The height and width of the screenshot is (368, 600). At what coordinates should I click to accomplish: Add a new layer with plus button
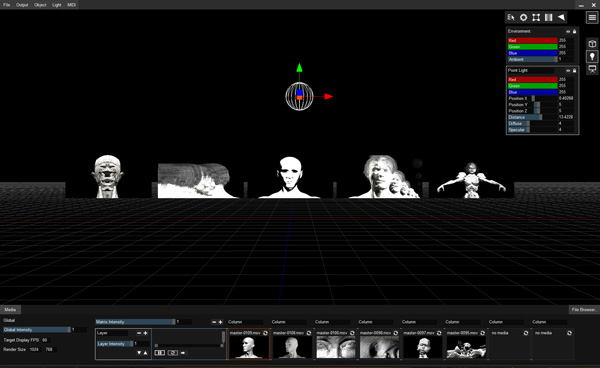pyautogui.click(x=145, y=333)
